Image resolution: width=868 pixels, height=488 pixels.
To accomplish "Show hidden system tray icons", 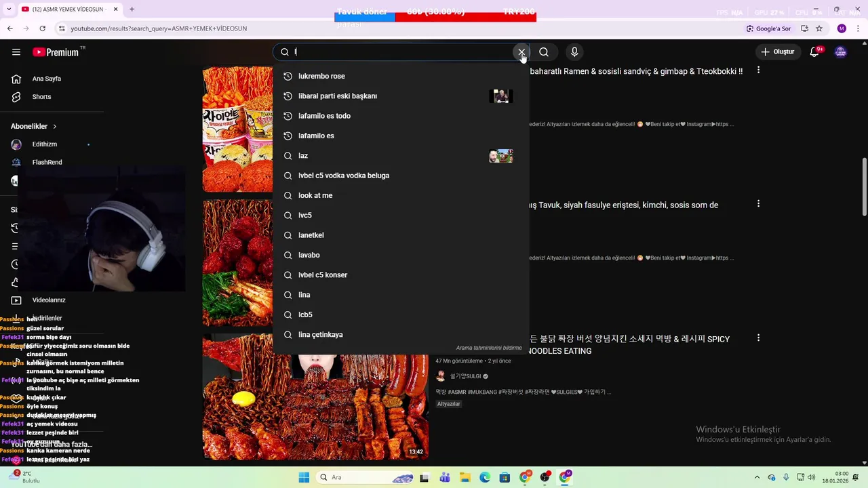I will [x=757, y=477].
